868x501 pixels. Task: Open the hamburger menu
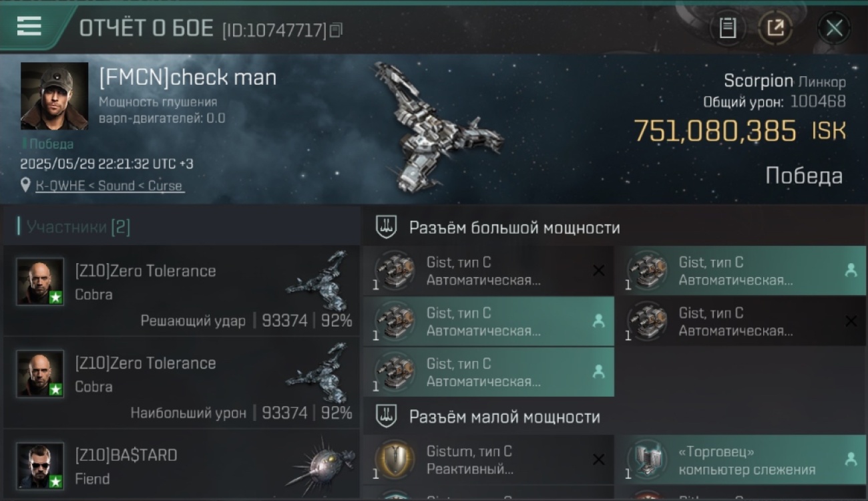pyautogui.click(x=29, y=27)
